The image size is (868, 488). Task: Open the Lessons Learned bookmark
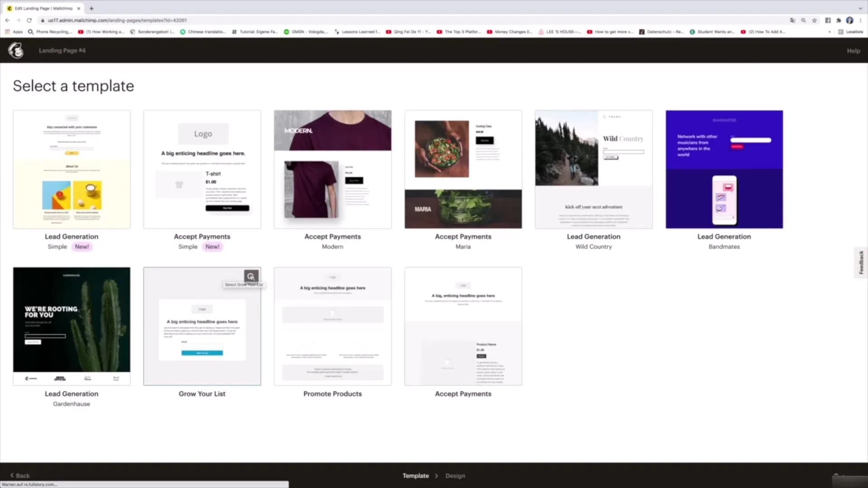click(357, 32)
